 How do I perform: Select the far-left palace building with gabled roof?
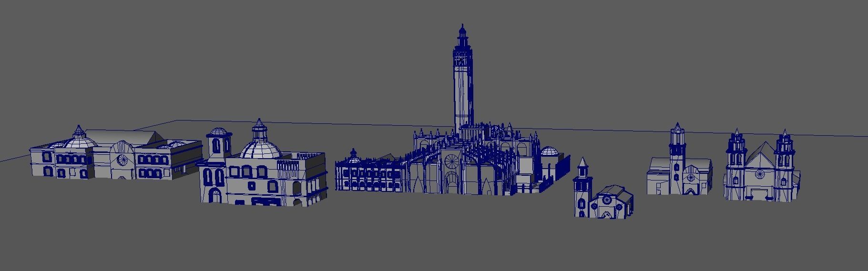(x=116, y=153)
